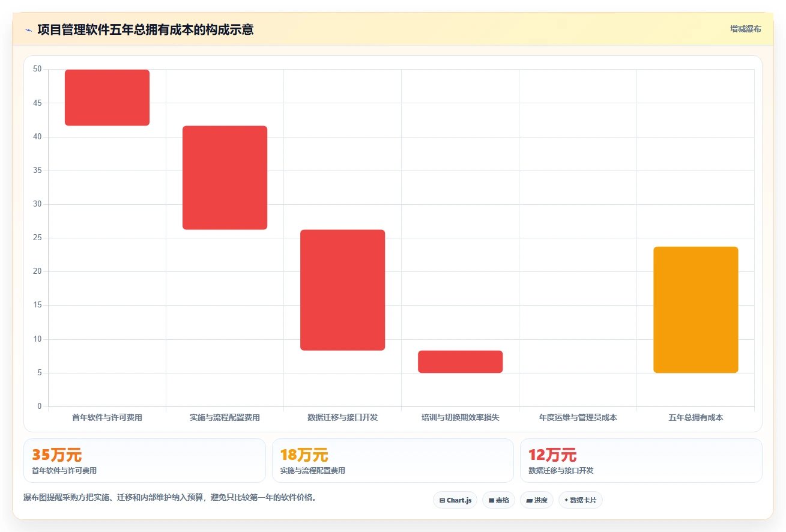Click the y-axis value 50
The image size is (786, 532).
tap(37, 69)
